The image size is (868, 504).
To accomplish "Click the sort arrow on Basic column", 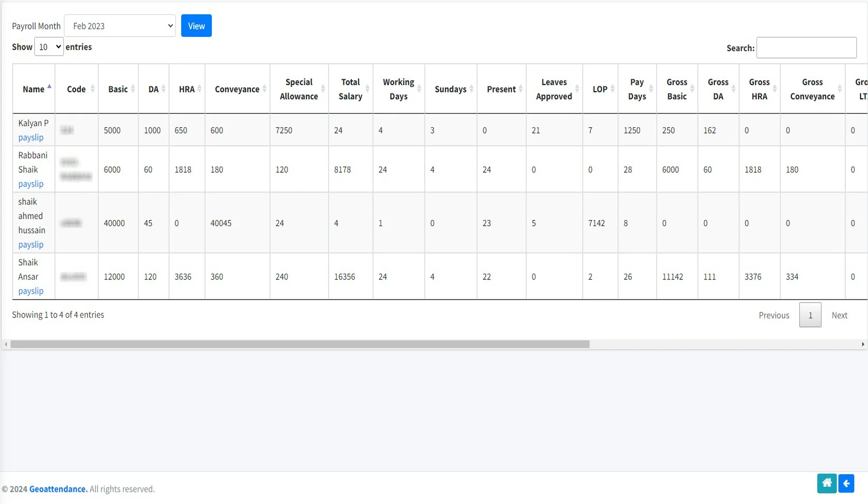I will pyautogui.click(x=133, y=89).
